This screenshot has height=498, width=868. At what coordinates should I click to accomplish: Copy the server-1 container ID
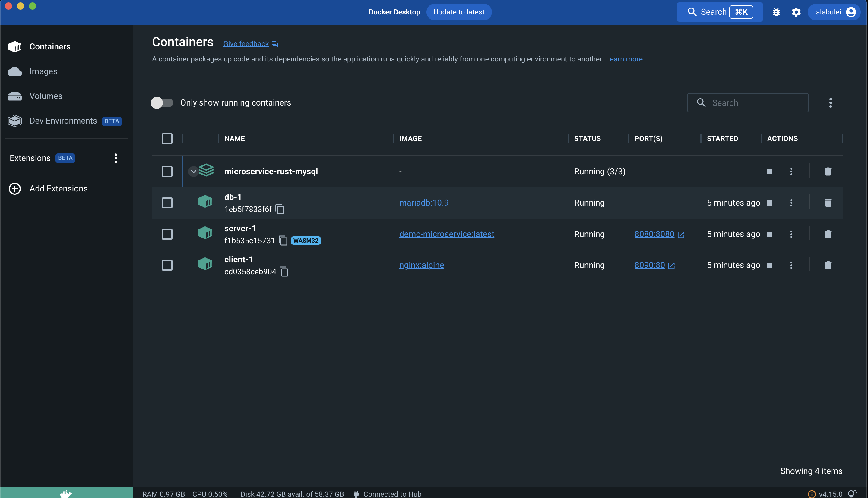click(x=283, y=241)
